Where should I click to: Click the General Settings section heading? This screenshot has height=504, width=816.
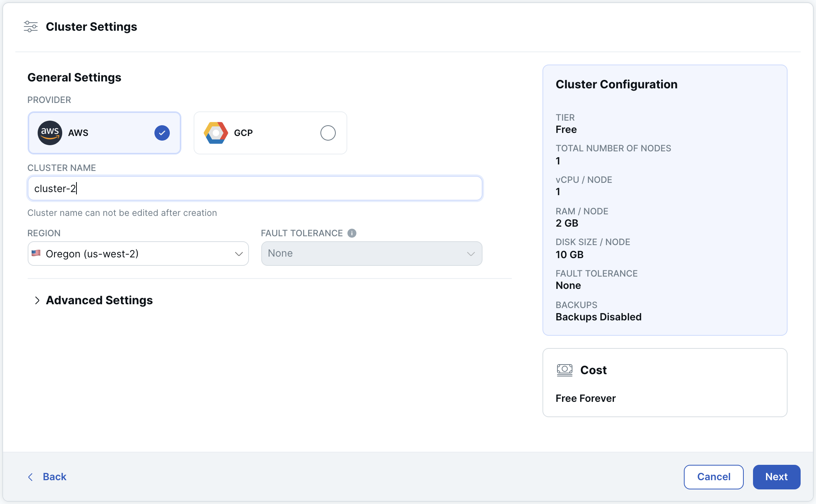[74, 77]
